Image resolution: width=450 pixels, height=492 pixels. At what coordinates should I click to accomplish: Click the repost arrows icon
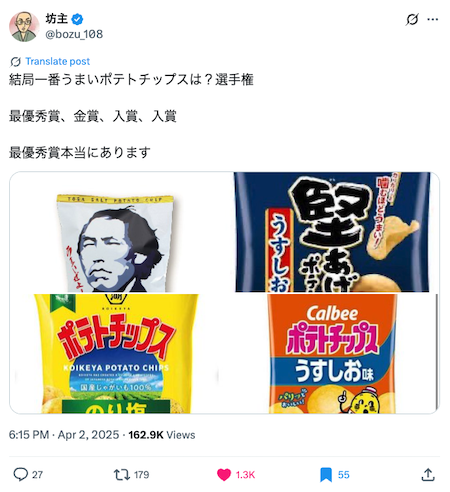coord(122,474)
